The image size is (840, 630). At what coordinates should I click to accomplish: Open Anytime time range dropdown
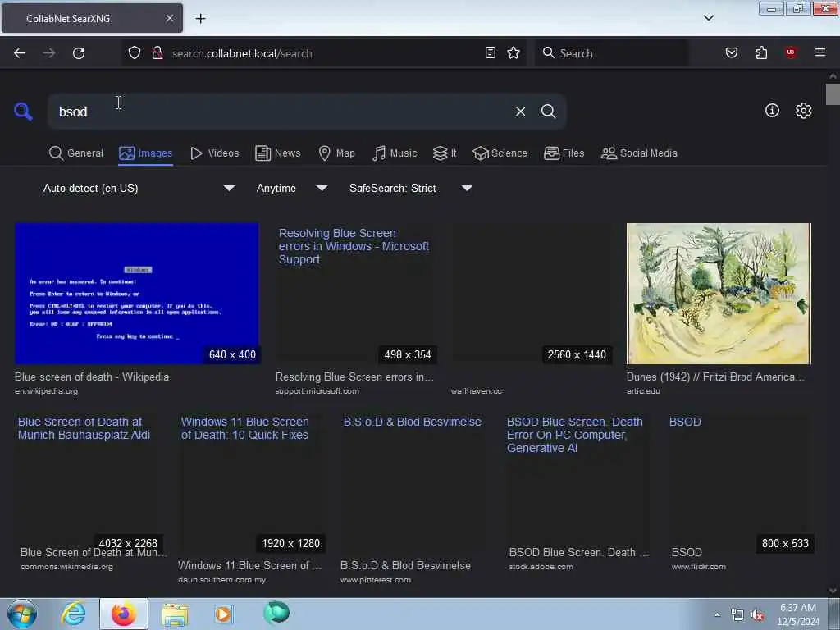click(291, 188)
